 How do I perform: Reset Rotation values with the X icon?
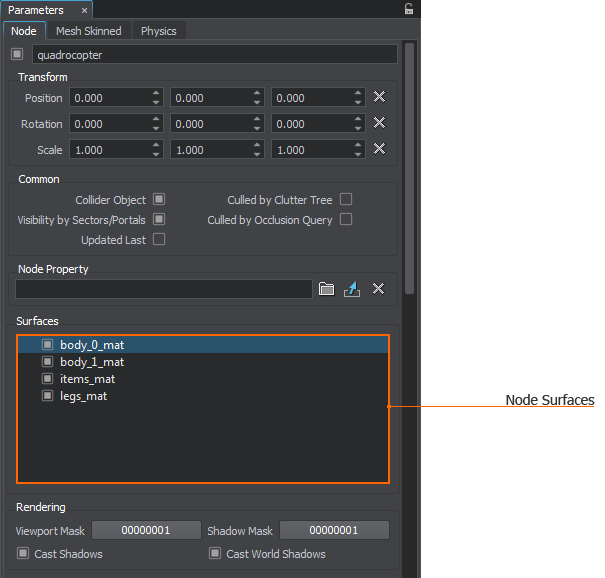[379, 123]
